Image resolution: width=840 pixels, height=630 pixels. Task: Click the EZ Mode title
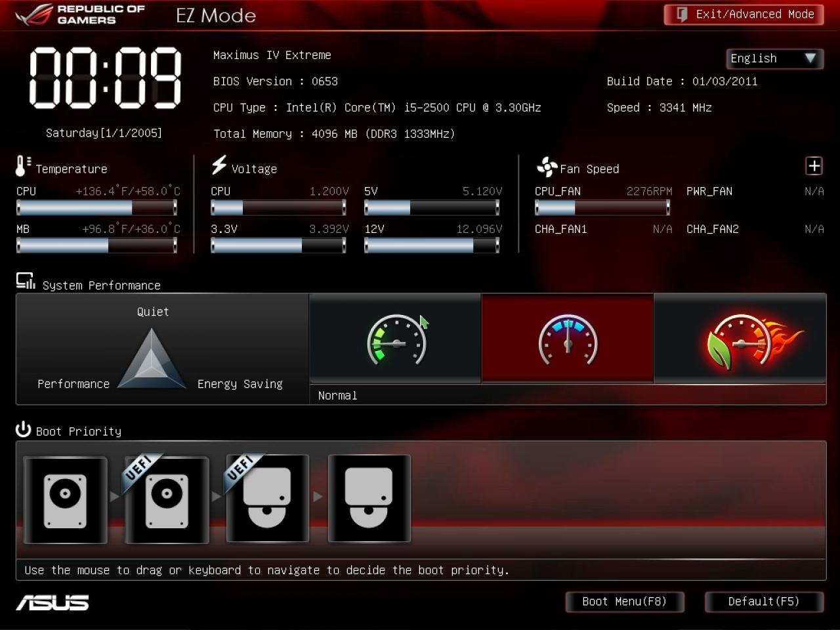click(216, 16)
